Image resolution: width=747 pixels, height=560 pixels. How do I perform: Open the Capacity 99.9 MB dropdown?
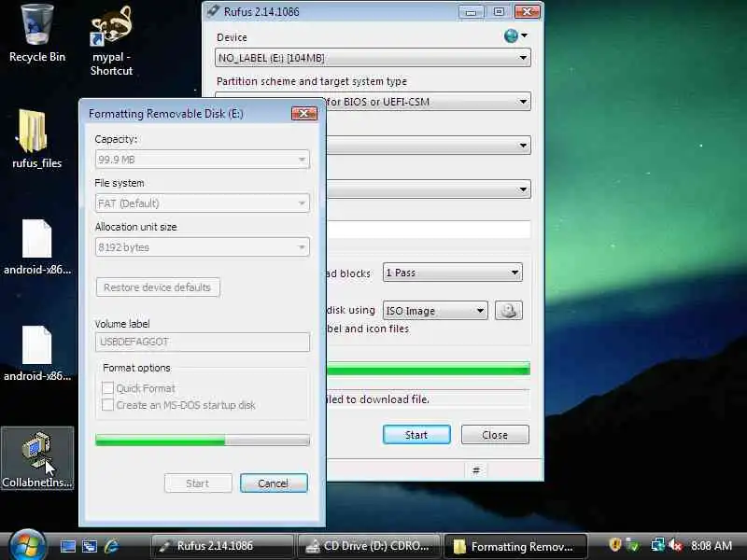202,159
